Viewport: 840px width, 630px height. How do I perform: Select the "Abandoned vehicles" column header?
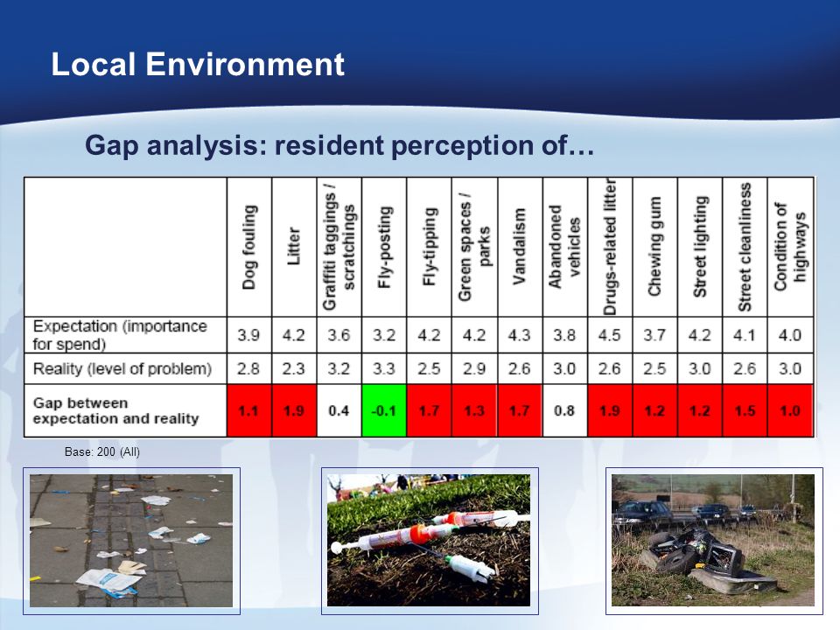pyautogui.click(x=564, y=247)
